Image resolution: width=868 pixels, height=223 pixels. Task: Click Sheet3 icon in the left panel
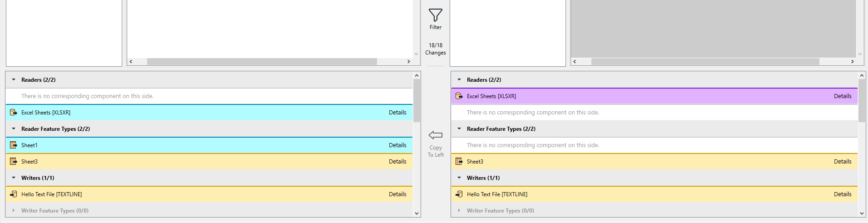pos(14,162)
